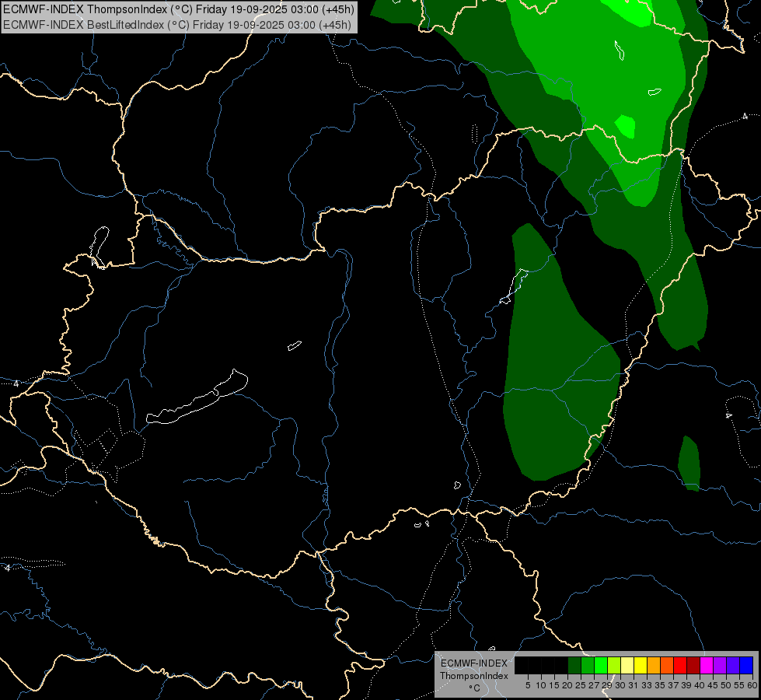The width and height of the screenshot is (761, 700).
Task: Click the legend tick value 20
Action: (567, 685)
